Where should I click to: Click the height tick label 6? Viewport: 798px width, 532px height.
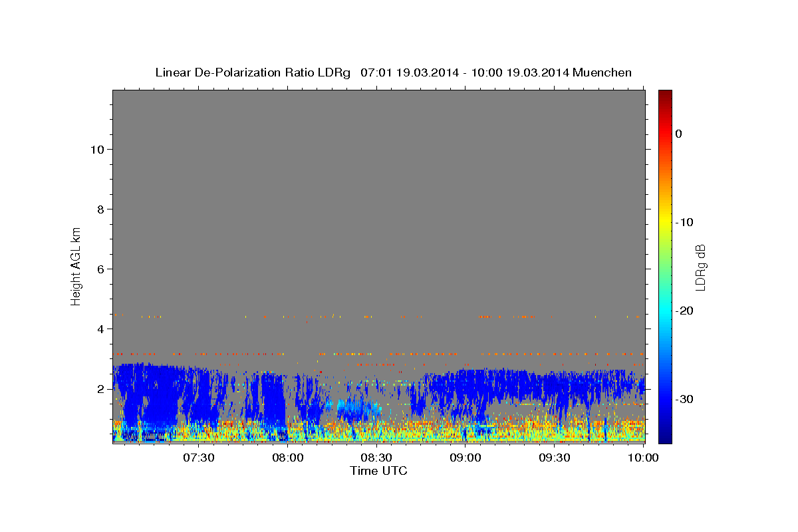click(x=100, y=269)
